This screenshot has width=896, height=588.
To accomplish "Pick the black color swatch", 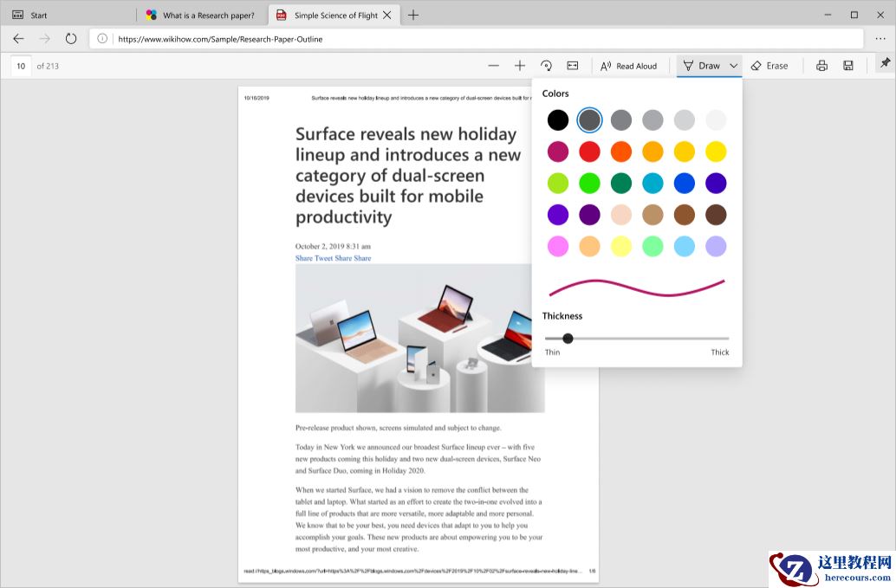I will coord(558,120).
